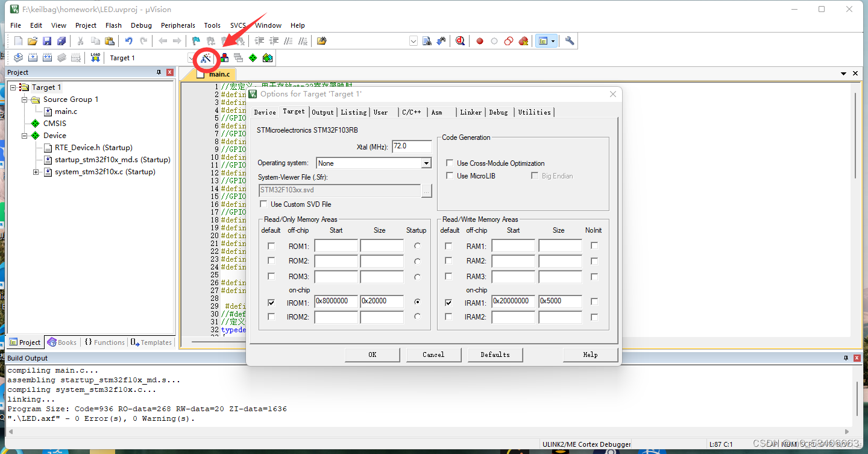Click the Help button in dialog
The image size is (868, 454).
coord(590,355)
